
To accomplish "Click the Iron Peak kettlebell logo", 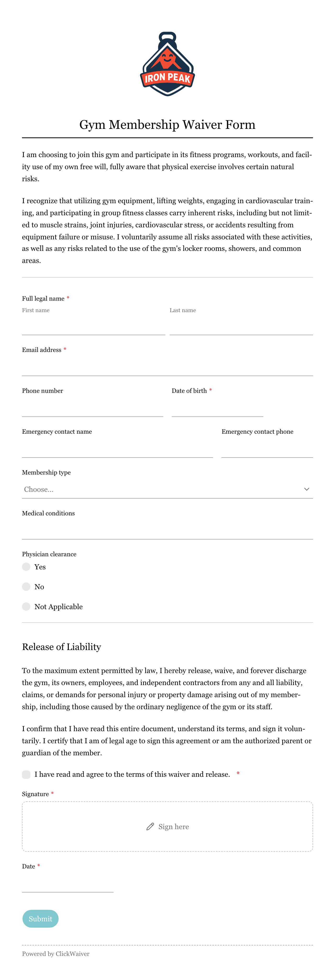I will 167,64.
